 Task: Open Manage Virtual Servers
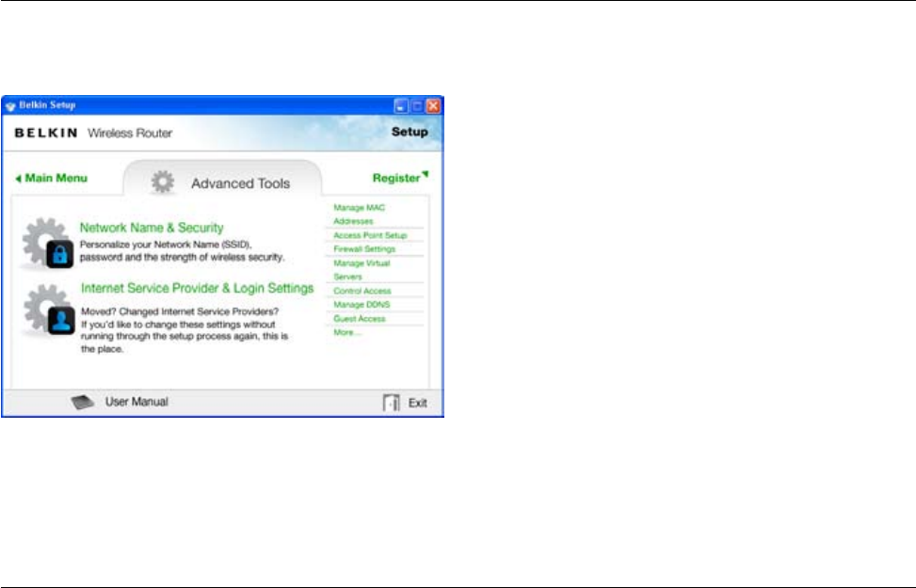[361, 269]
